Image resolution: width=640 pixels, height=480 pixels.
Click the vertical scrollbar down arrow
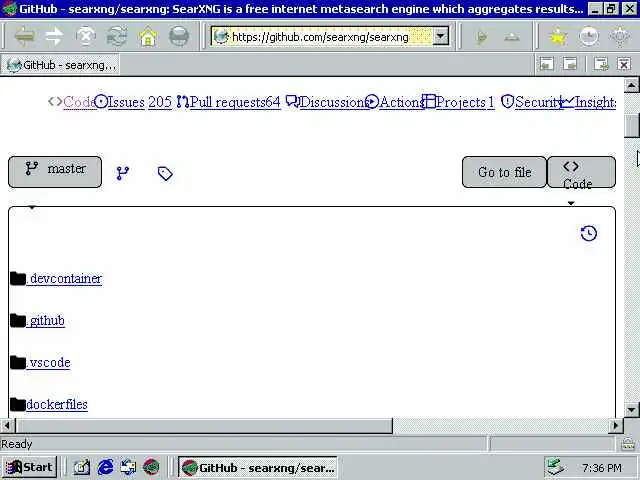pyautogui.click(x=631, y=410)
